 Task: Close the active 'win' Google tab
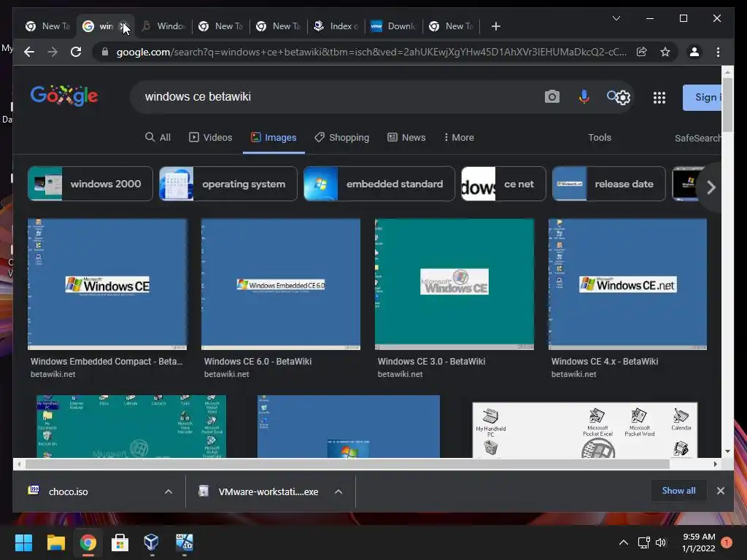pos(123,26)
